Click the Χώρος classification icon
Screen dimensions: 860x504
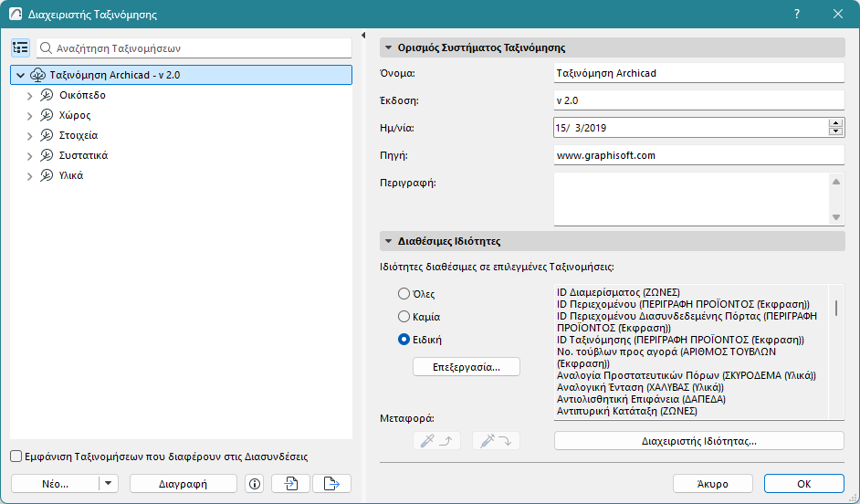tap(47, 115)
